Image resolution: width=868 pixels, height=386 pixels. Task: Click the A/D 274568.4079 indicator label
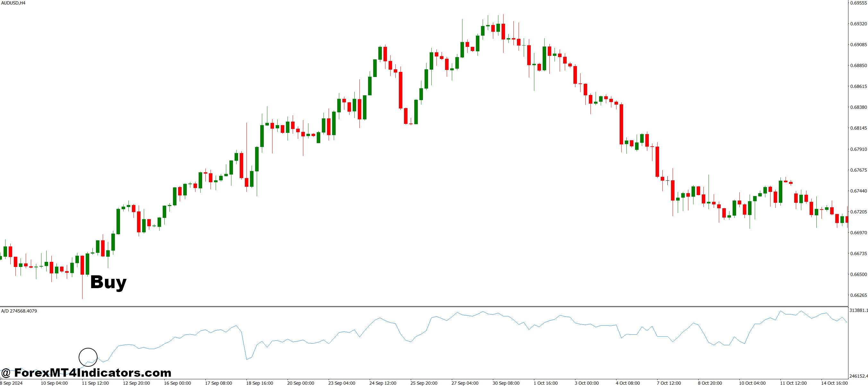pyautogui.click(x=20, y=311)
